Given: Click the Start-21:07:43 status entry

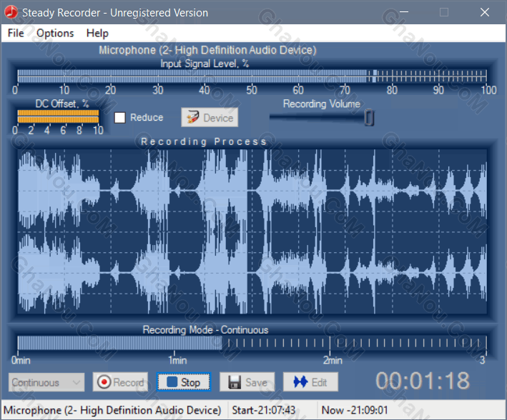Looking at the screenshot, I should click(x=264, y=410).
